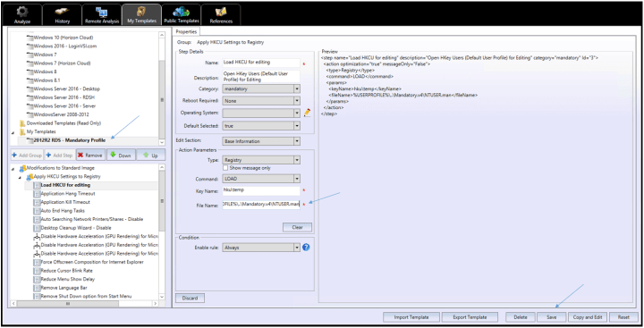The width and height of the screenshot is (644, 328).
Task: Click the Discard button
Action: click(190, 298)
